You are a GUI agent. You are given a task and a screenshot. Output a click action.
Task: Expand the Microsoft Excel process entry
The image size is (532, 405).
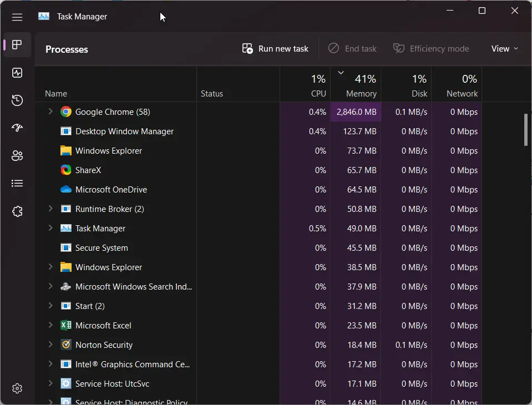coord(50,326)
